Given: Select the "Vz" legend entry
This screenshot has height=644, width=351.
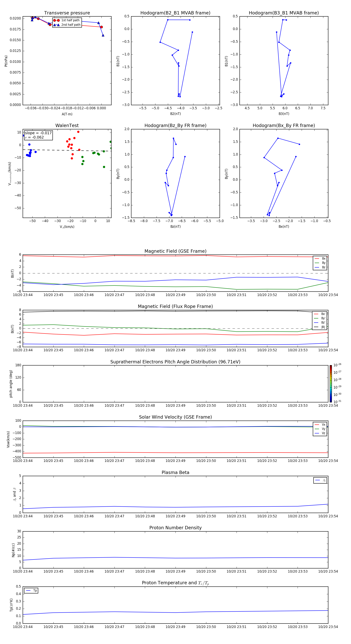Looking at the screenshot, I should tap(320, 433).
